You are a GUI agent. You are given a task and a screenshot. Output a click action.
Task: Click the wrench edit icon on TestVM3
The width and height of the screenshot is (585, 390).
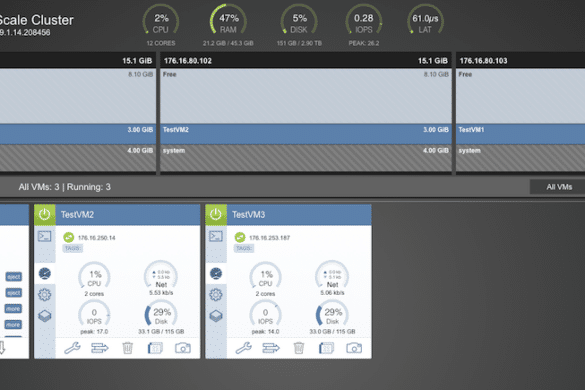pyautogui.click(x=244, y=348)
